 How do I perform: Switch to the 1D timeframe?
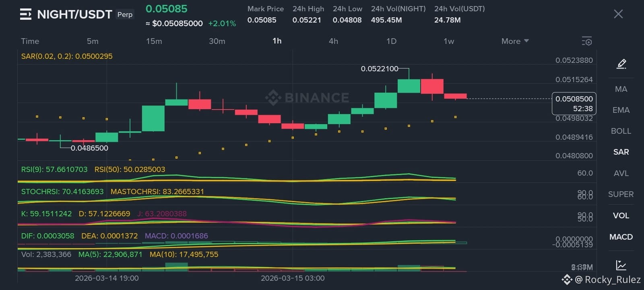pyautogui.click(x=391, y=41)
